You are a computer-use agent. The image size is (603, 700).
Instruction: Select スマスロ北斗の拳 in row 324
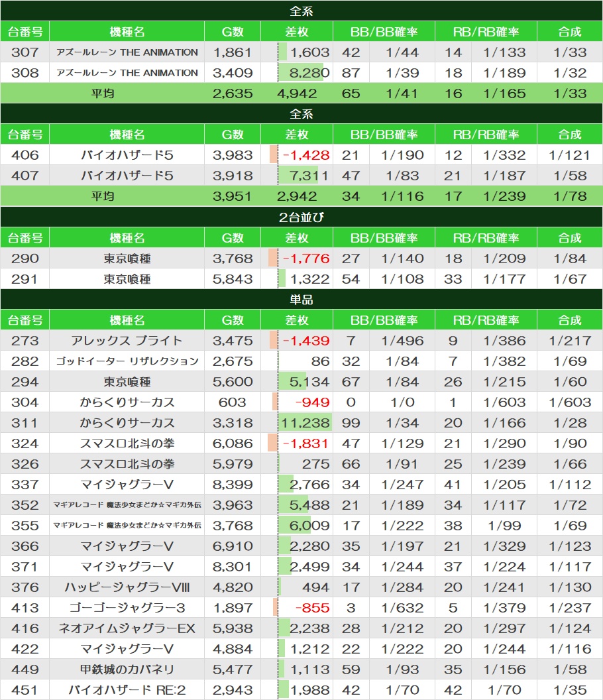127,443
